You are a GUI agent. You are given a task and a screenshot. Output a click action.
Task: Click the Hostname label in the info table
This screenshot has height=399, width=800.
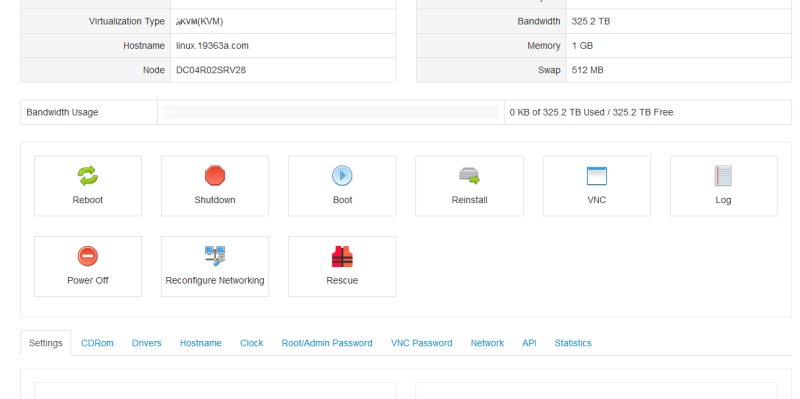pos(144,45)
